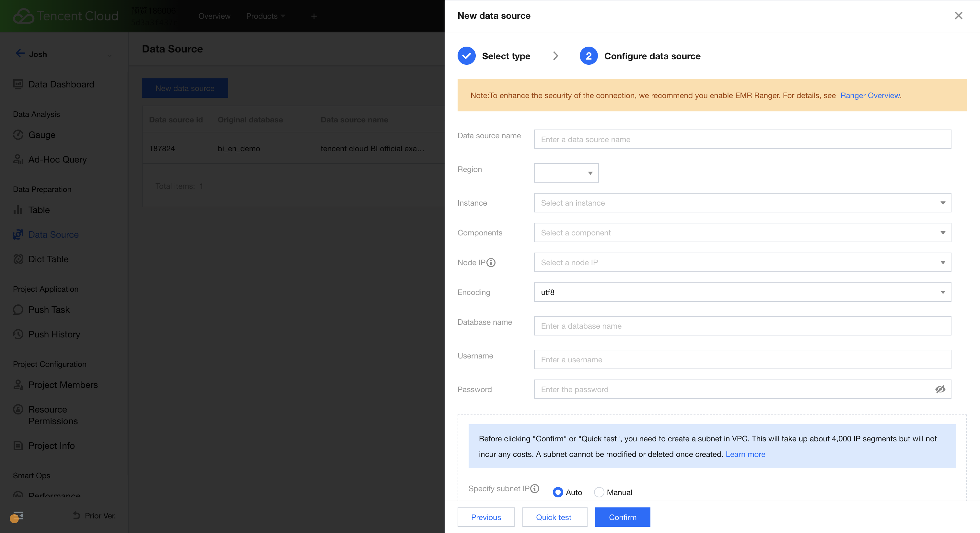This screenshot has height=533, width=980.
Task: Expand the Select an instance dropdown
Action: coord(742,203)
